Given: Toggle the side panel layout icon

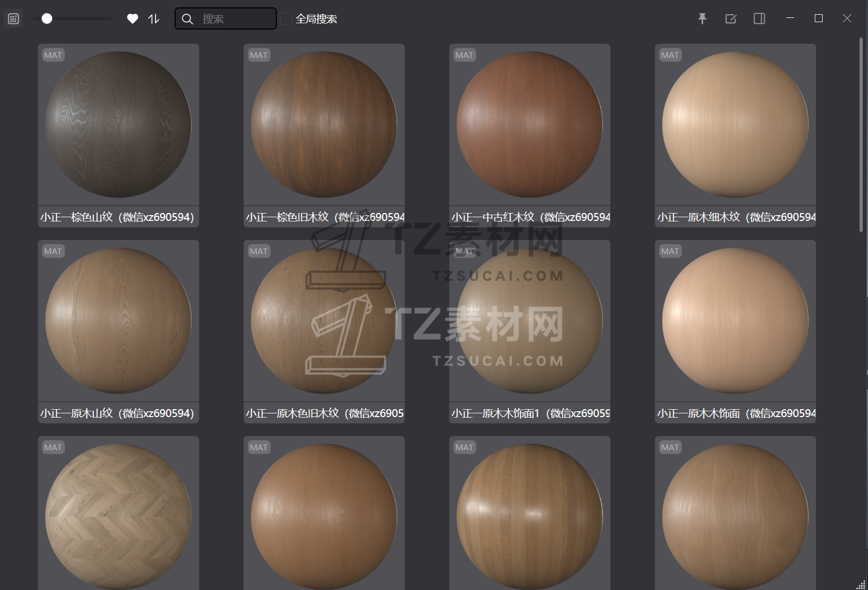Looking at the screenshot, I should 759,19.
